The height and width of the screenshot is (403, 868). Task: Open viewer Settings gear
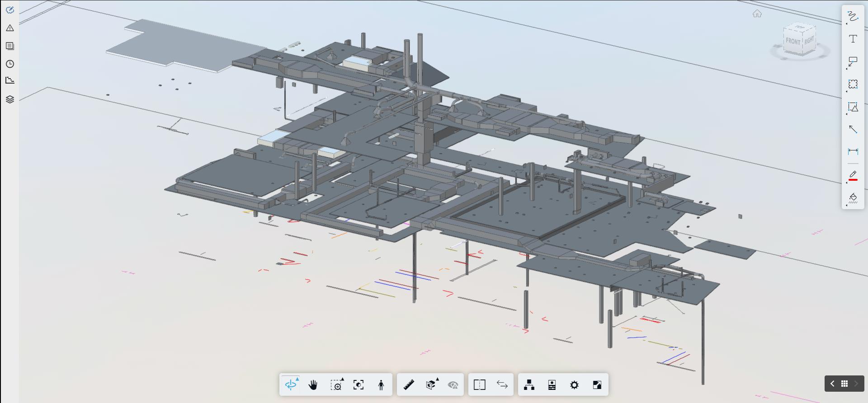click(x=574, y=385)
